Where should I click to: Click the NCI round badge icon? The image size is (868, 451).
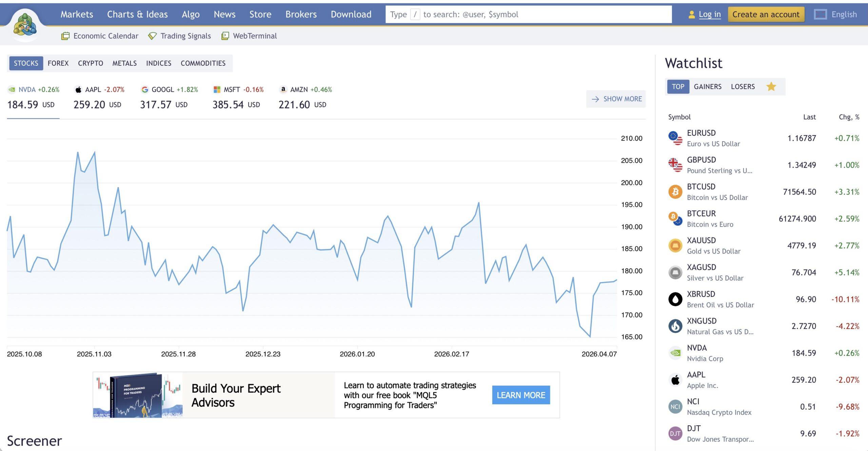tap(675, 407)
